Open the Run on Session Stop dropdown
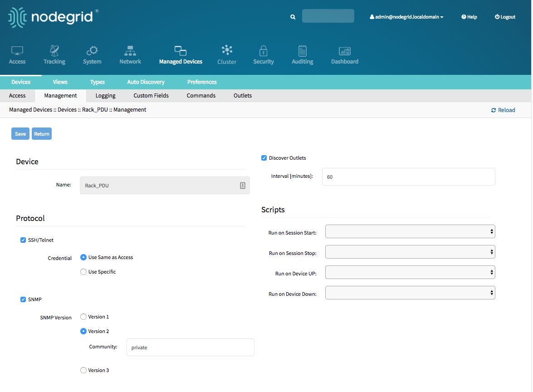The image size is (533, 392). point(410,252)
